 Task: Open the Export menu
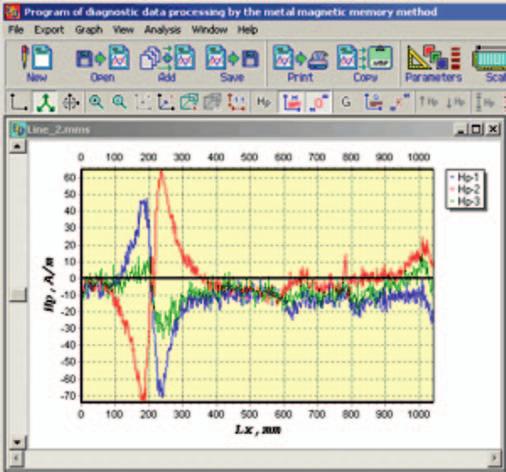(49, 30)
